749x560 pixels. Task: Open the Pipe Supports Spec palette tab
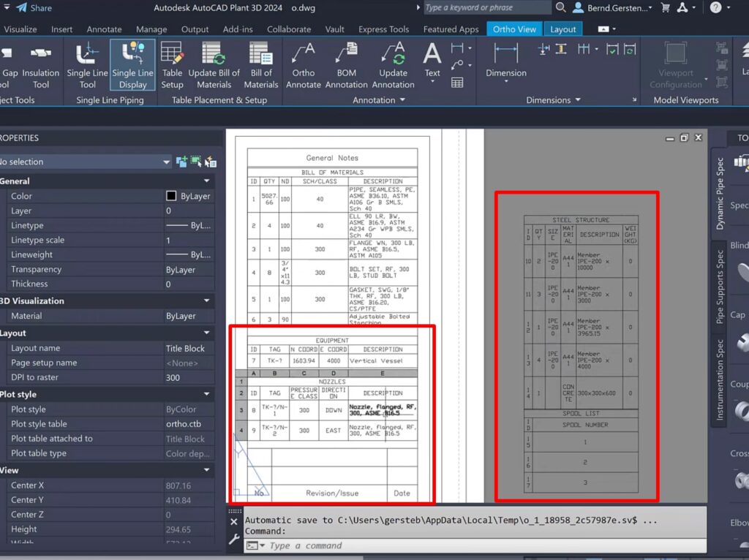point(720,287)
